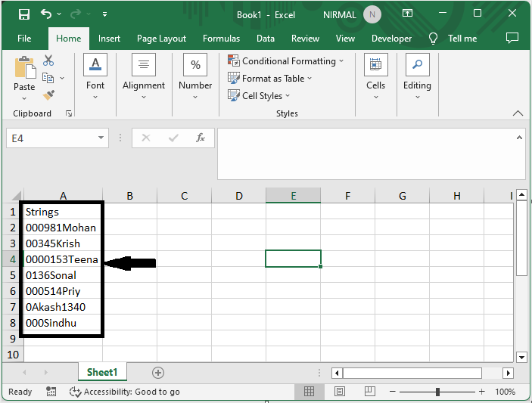Open the Data tab
This screenshot has width=532, height=403.
pos(266,39)
